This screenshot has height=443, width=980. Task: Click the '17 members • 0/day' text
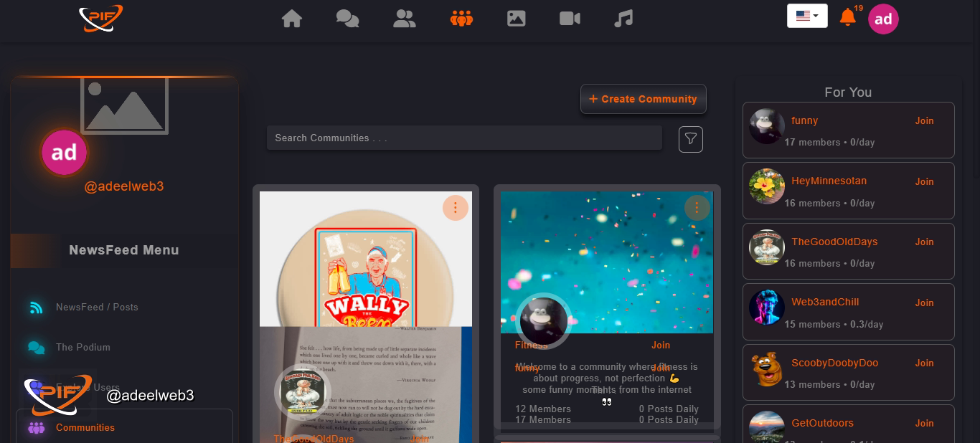(829, 142)
